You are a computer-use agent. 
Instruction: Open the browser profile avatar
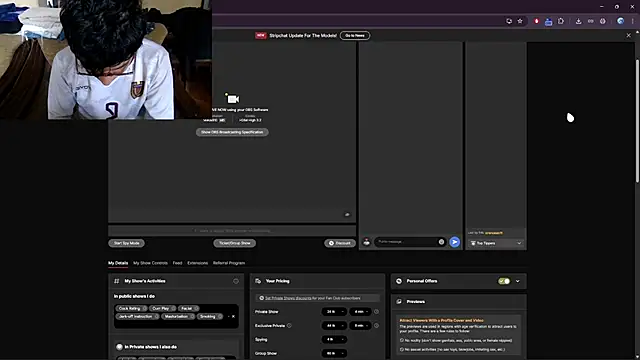(x=620, y=21)
